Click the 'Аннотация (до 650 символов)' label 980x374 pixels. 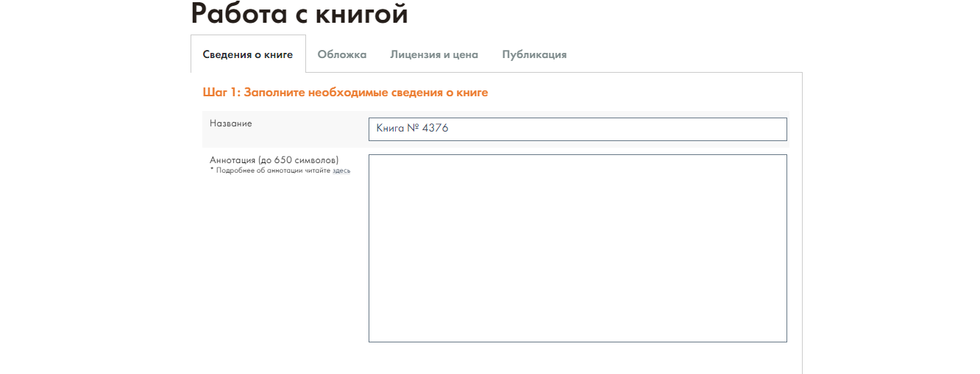click(274, 159)
